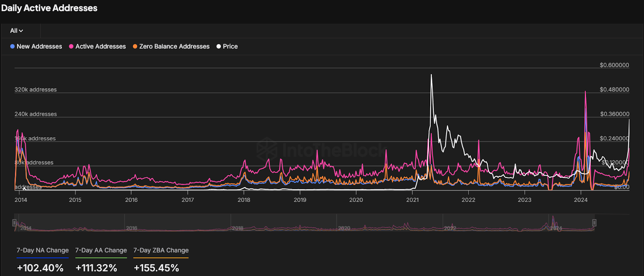Image resolution: width=644 pixels, height=276 pixels.
Task: Click the left range navigator handle
Action: 14,222
